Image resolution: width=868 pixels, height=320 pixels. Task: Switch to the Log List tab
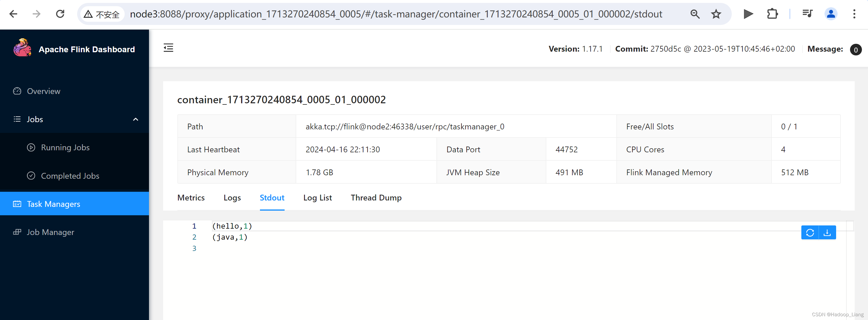(x=317, y=198)
